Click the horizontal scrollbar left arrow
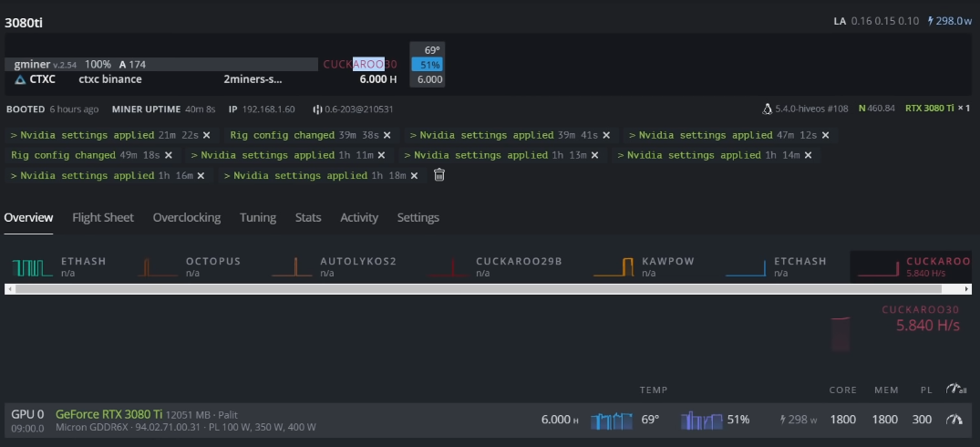980x447 pixels. click(x=9, y=289)
